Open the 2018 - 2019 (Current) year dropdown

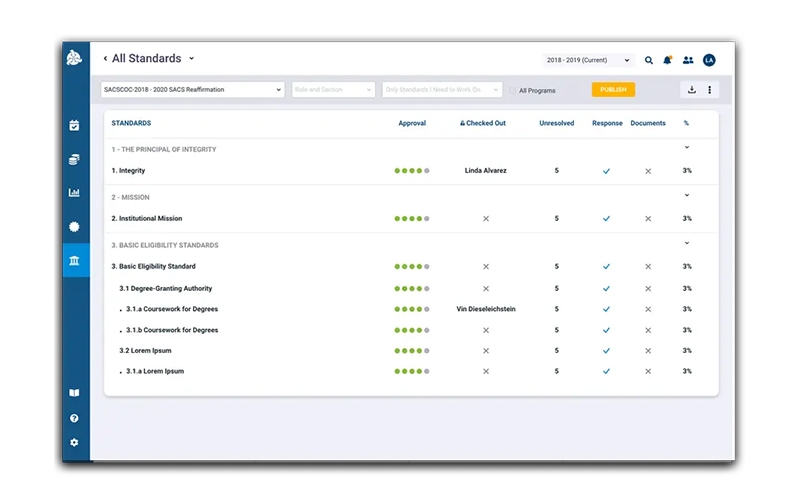point(588,60)
